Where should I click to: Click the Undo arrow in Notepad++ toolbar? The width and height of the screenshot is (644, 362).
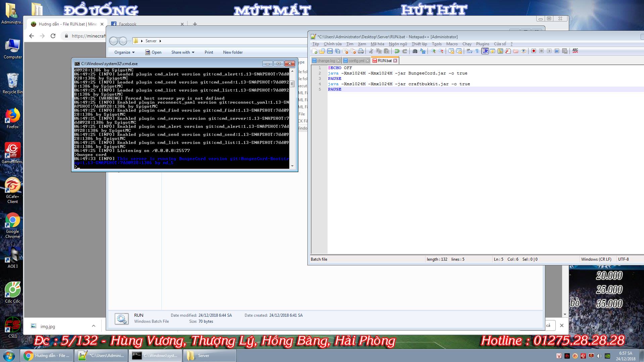(397, 51)
